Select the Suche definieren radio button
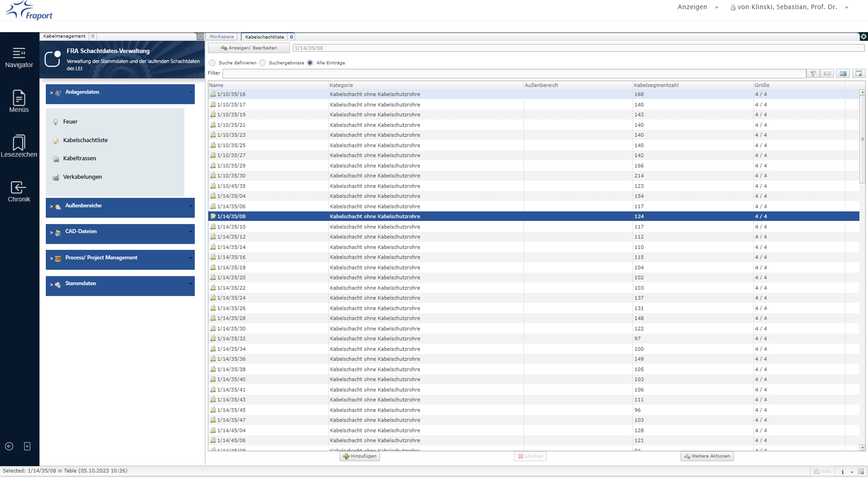 click(212, 62)
